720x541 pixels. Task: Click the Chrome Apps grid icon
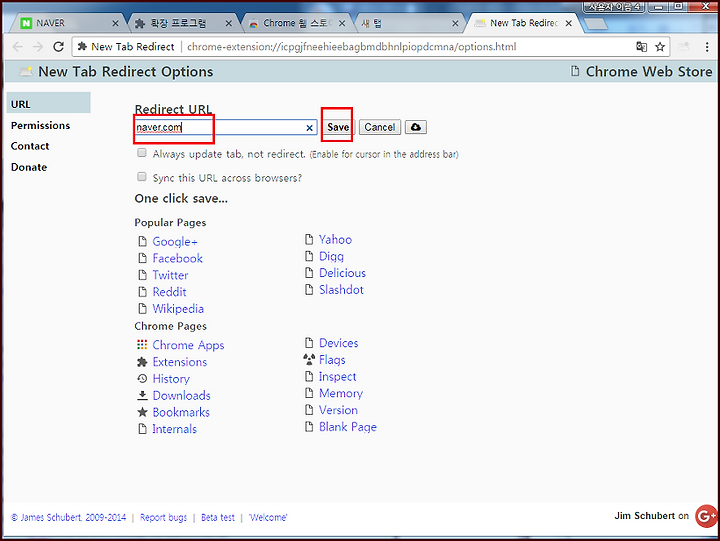142,344
